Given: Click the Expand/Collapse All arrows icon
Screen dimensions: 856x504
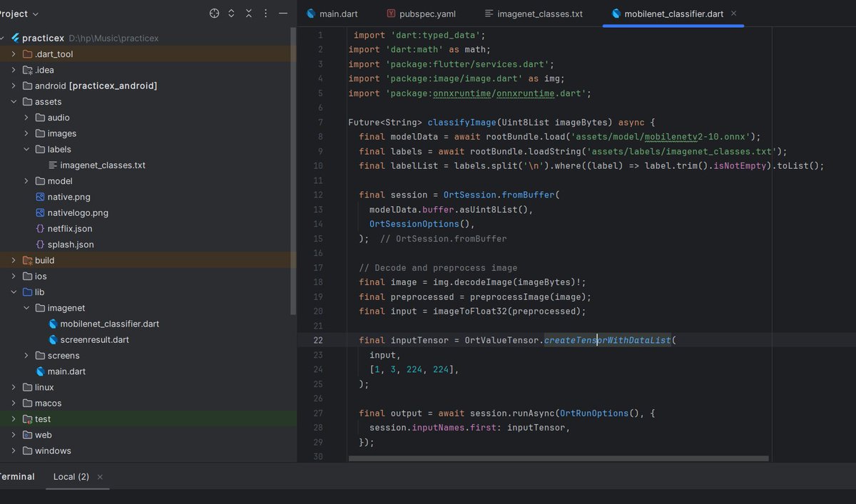Looking at the screenshot, I should (231, 14).
